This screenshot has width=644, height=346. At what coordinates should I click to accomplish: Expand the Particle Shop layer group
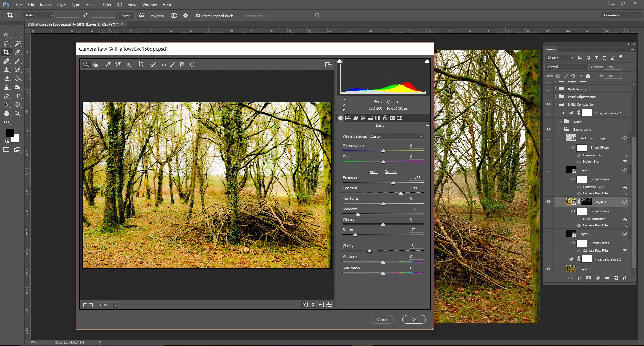click(556, 89)
